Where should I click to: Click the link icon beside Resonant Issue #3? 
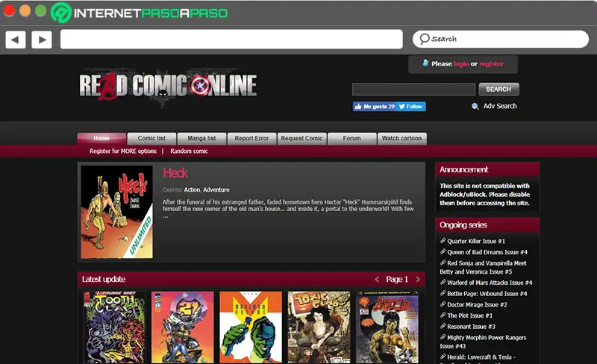click(x=443, y=326)
